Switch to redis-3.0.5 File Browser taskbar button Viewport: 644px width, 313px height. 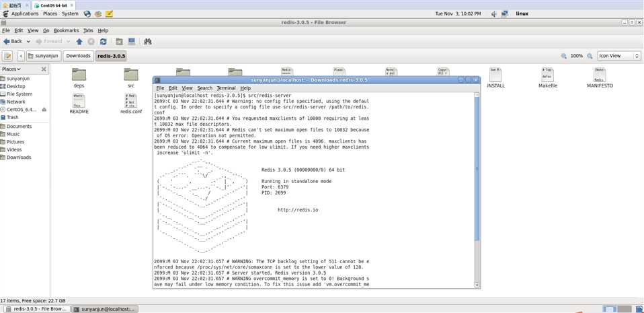coord(37,309)
